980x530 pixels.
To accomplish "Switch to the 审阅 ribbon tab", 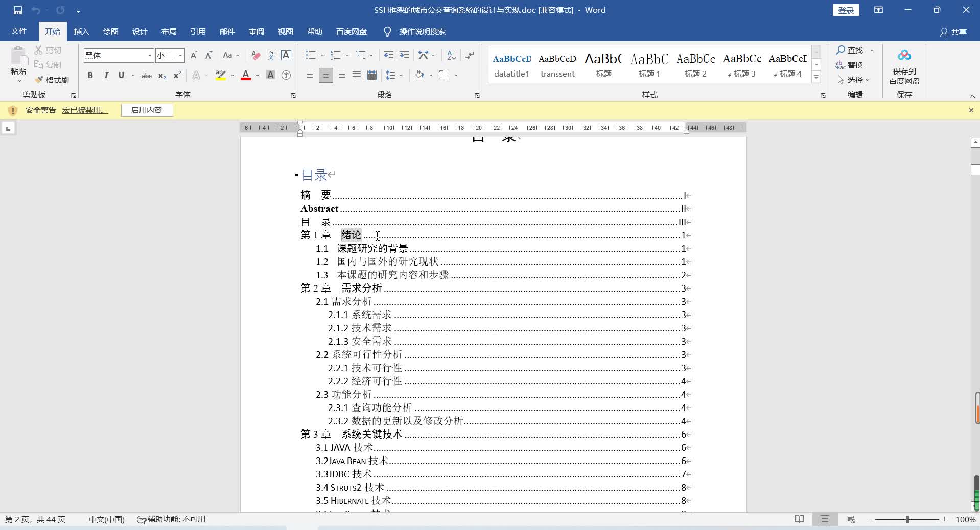I will tap(256, 31).
